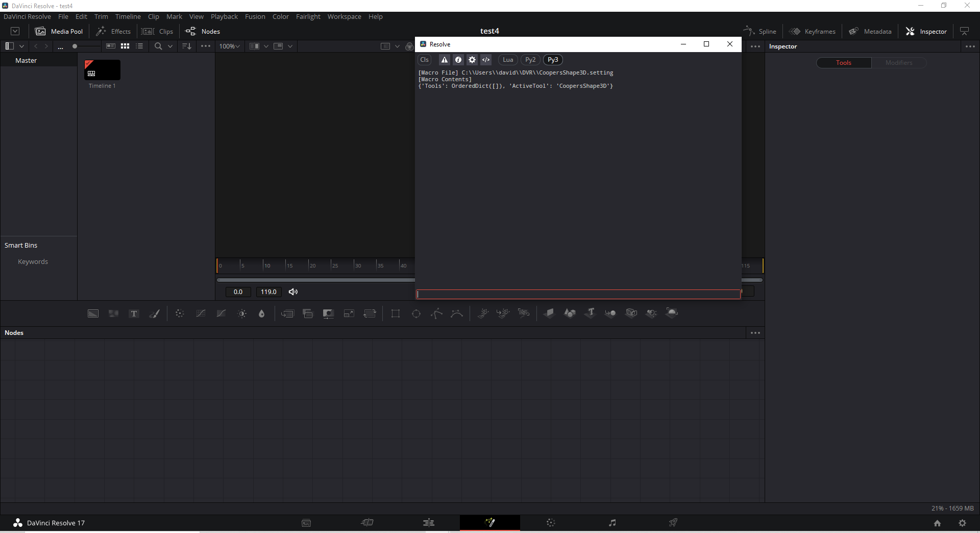Image resolution: width=980 pixels, height=533 pixels.
Task: Add a Shape 3D node
Action: click(570, 313)
